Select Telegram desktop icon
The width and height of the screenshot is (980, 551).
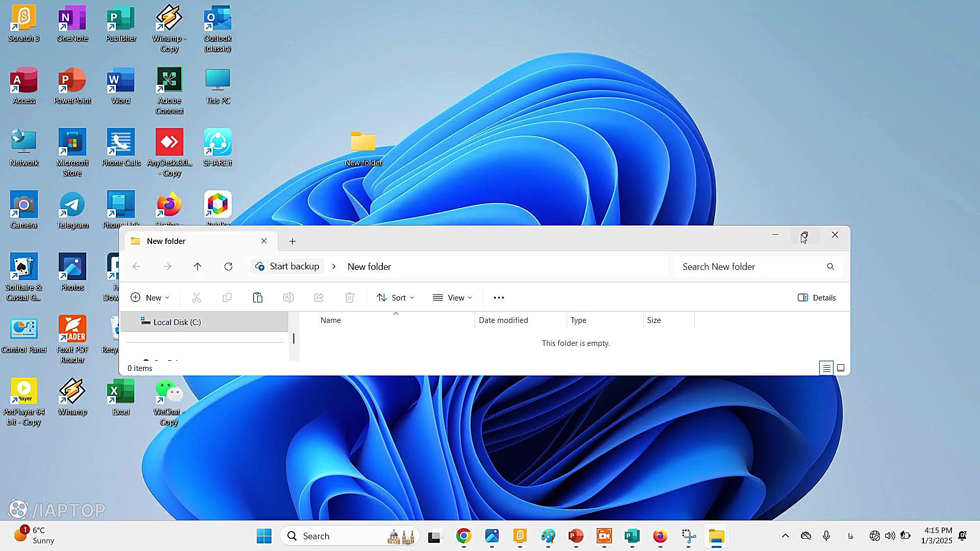click(72, 210)
